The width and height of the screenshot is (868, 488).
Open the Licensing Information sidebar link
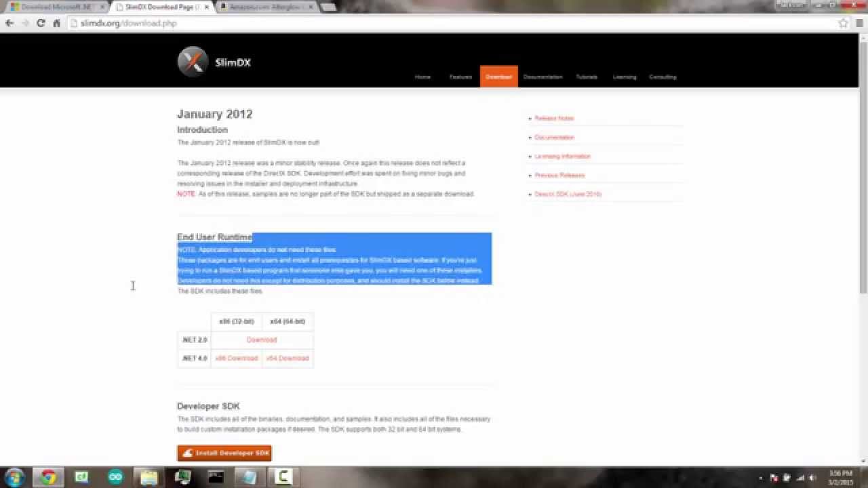pos(562,157)
